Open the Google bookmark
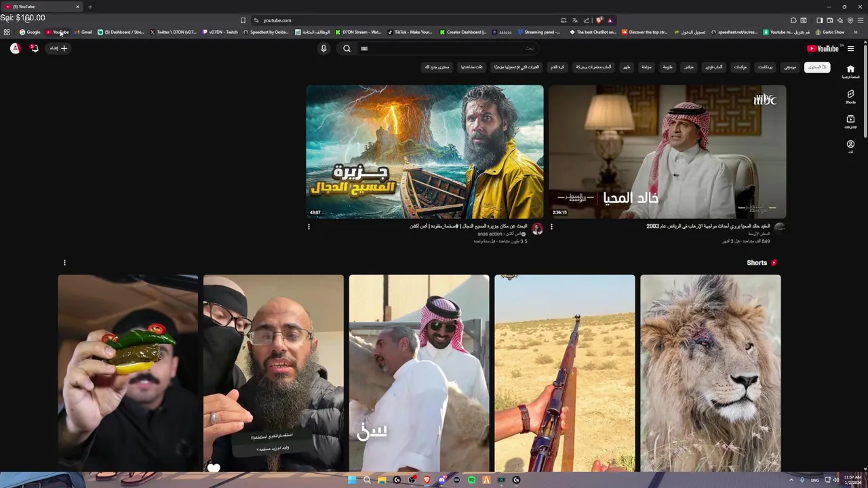The width and height of the screenshot is (868, 488). point(30,32)
